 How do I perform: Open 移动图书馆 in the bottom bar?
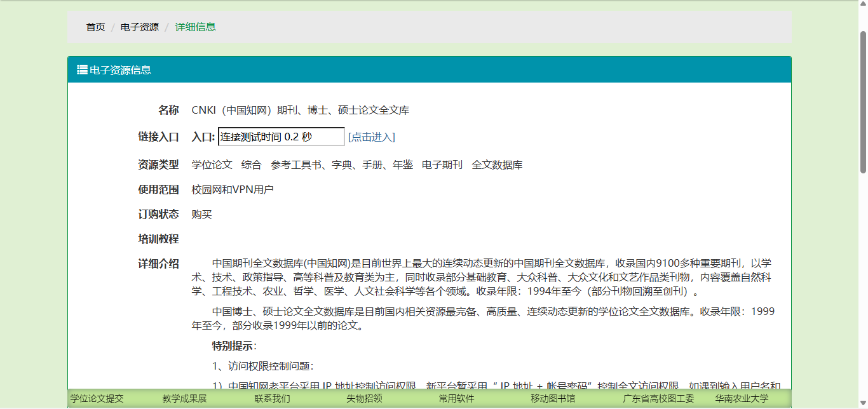pyautogui.click(x=553, y=399)
